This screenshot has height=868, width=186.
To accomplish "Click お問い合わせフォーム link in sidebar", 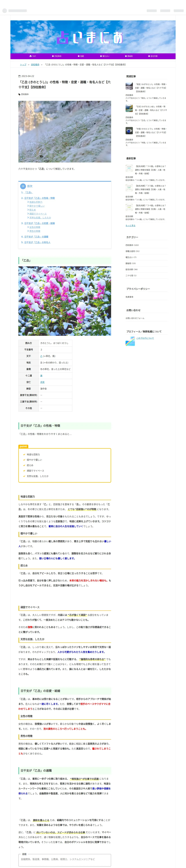I will 135,318.
